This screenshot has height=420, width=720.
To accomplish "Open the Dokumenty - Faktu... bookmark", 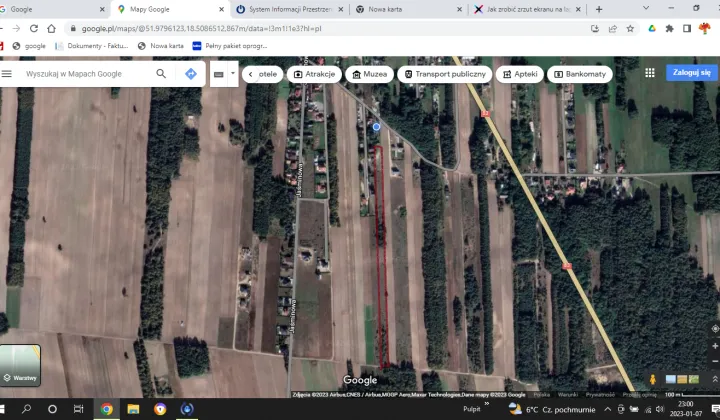I will [x=91, y=46].
